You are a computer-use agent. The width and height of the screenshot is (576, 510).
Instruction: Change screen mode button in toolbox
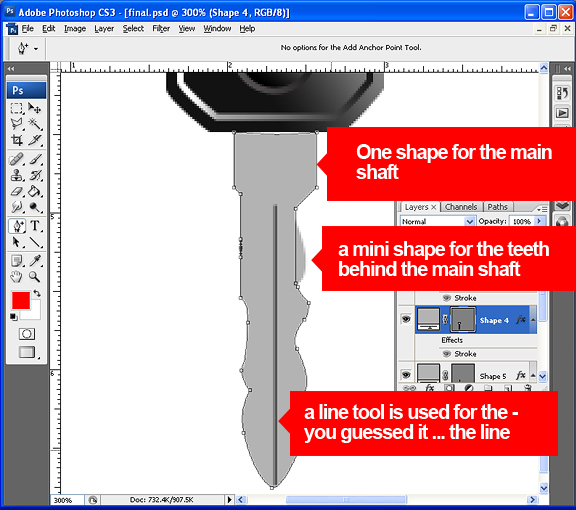(x=27, y=352)
